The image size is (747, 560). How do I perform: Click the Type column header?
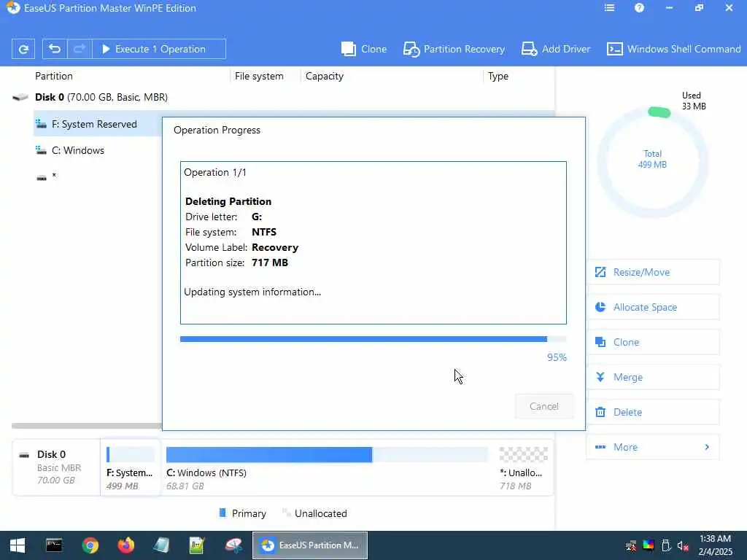coord(498,76)
